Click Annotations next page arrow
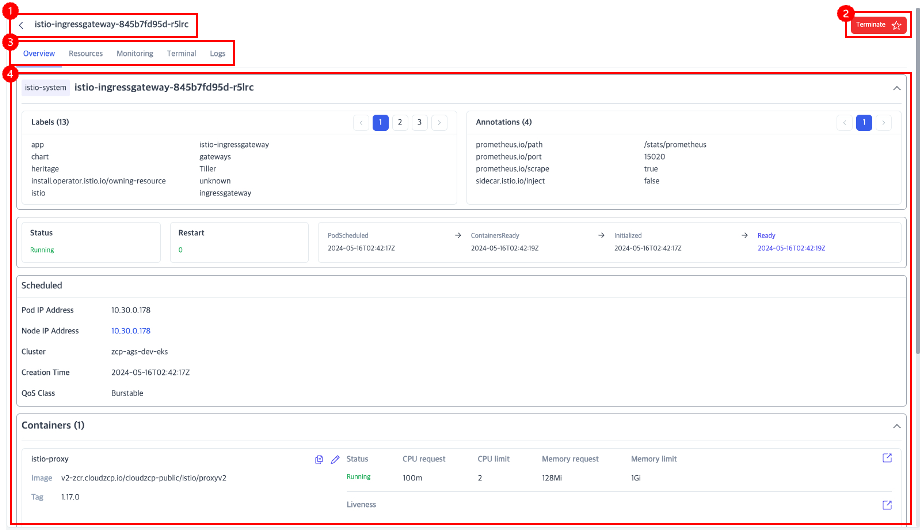The image size is (920, 530). 884,123
